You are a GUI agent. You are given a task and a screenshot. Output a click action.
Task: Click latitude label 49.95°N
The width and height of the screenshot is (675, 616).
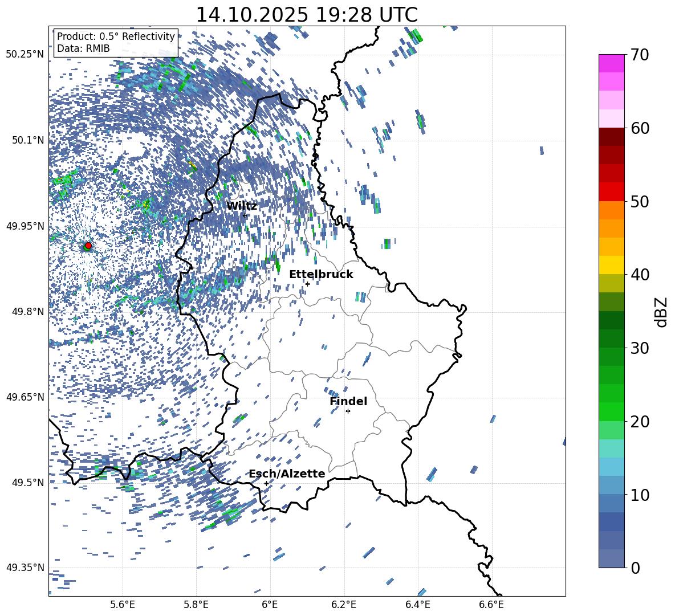tap(25, 226)
